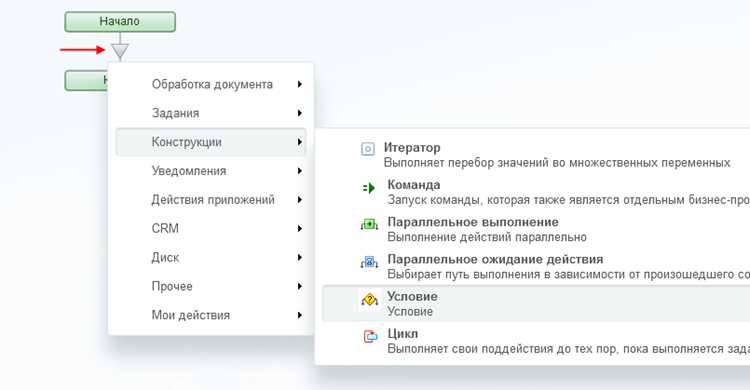Image resolution: width=750 pixels, height=390 pixels.
Task: Click the Начало start block
Action: [x=120, y=22]
